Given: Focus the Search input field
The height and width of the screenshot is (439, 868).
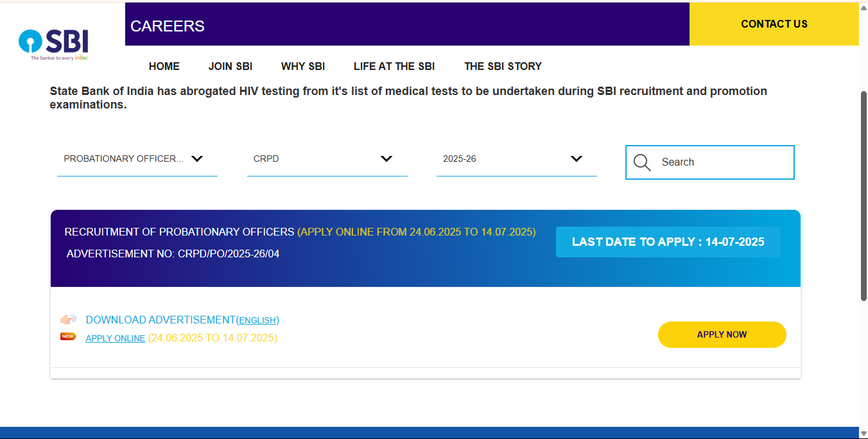Looking at the screenshot, I should (x=710, y=162).
